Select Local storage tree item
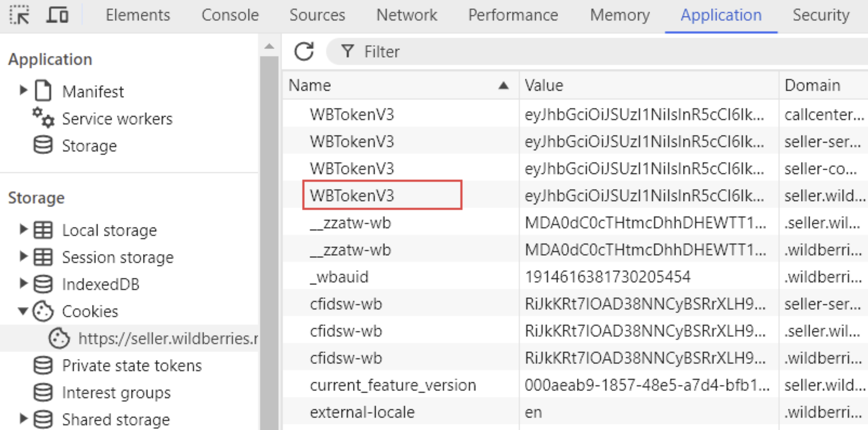The width and height of the screenshot is (868, 430). pyautogui.click(x=109, y=230)
